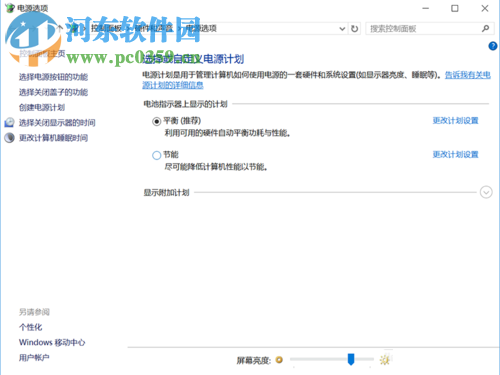Image resolution: width=500 pixels, height=375 pixels.
Task: Expand 显示附加计划 with the chevron button
Action: pyautogui.click(x=486, y=192)
